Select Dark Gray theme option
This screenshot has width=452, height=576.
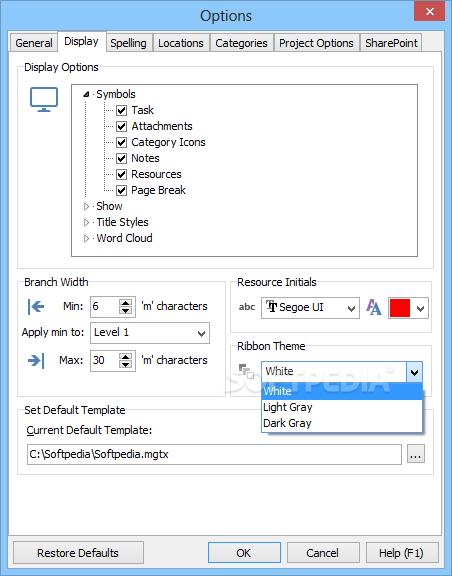click(342, 423)
